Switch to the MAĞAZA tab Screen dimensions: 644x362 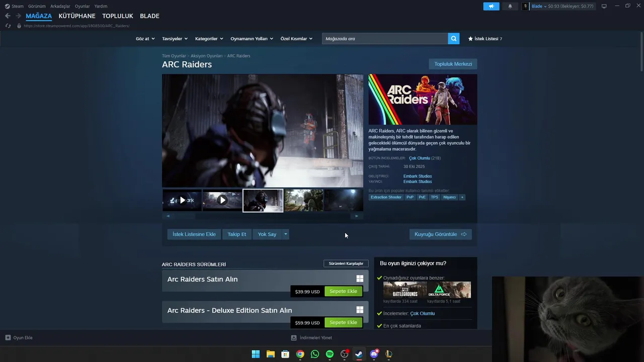(x=39, y=16)
